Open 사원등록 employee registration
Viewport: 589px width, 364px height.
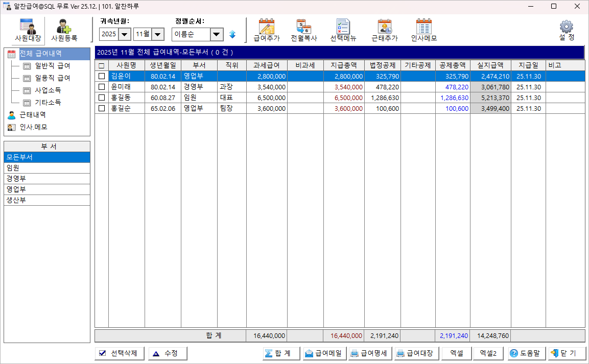click(x=64, y=30)
